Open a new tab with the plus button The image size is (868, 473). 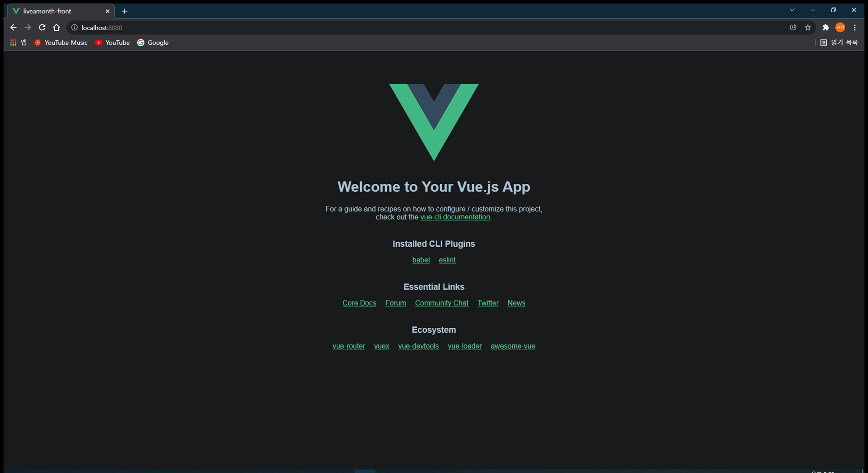click(x=125, y=11)
